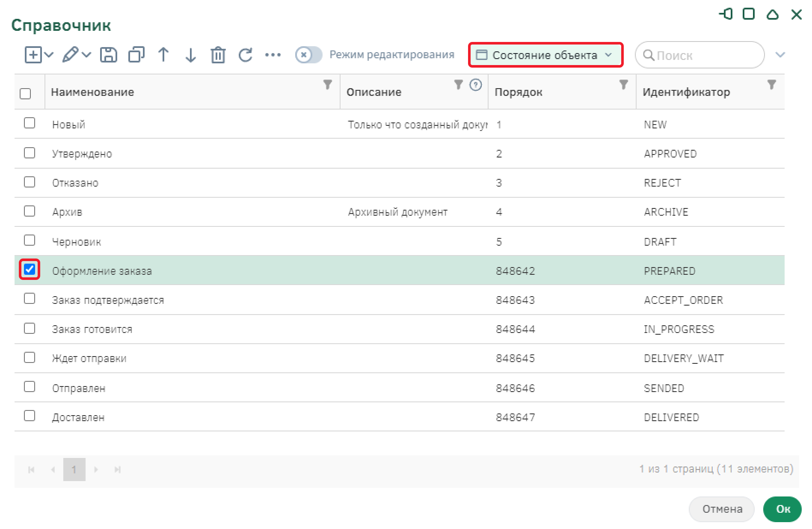Screen dimensions: 812x529
Task: Click the filter icon in Наименование column
Action: click(327, 85)
